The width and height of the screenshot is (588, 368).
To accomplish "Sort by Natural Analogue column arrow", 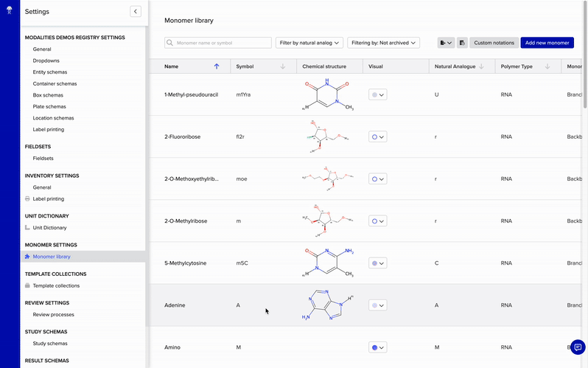I will pyautogui.click(x=481, y=66).
